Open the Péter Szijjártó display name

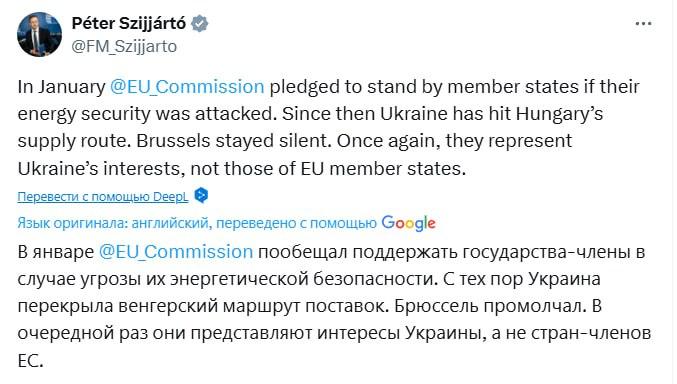(x=129, y=23)
